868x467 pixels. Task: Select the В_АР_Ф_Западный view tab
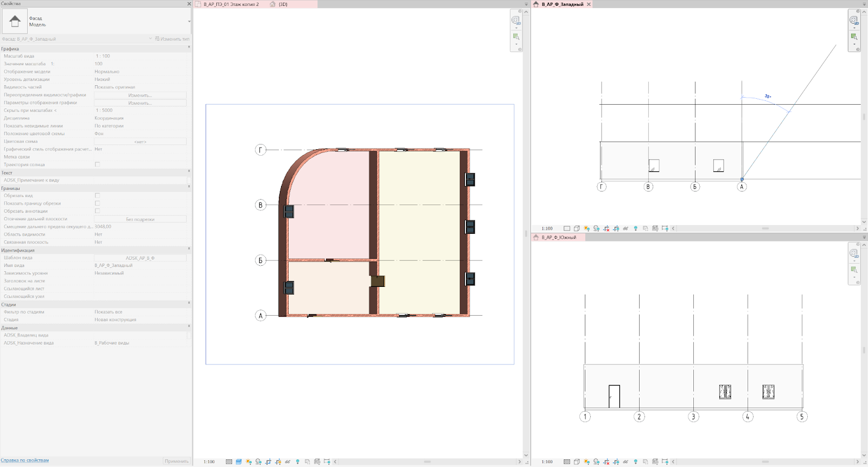click(562, 4)
